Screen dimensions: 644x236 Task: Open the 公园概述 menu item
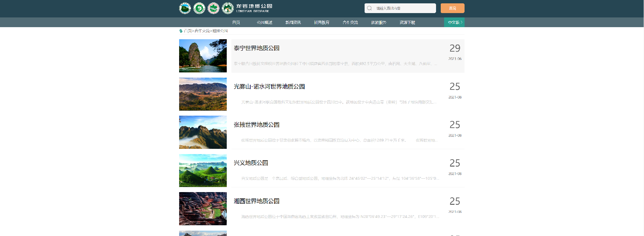tap(265, 22)
